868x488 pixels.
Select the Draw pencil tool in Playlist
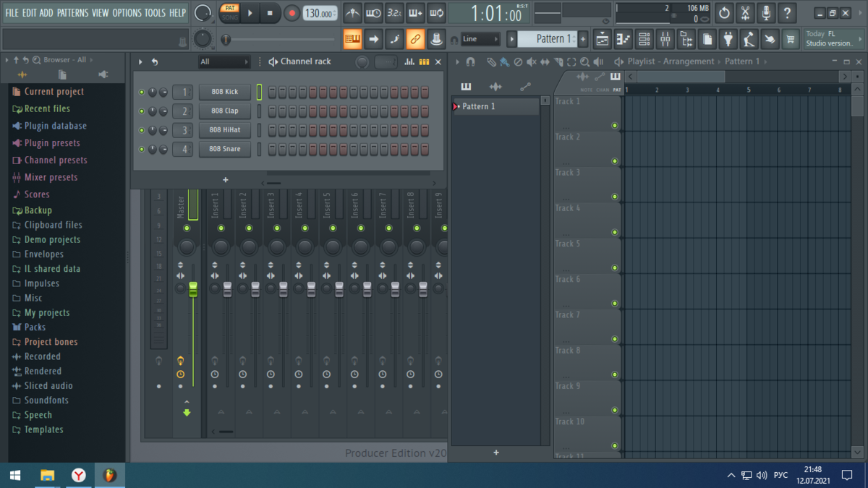[x=492, y=62]
